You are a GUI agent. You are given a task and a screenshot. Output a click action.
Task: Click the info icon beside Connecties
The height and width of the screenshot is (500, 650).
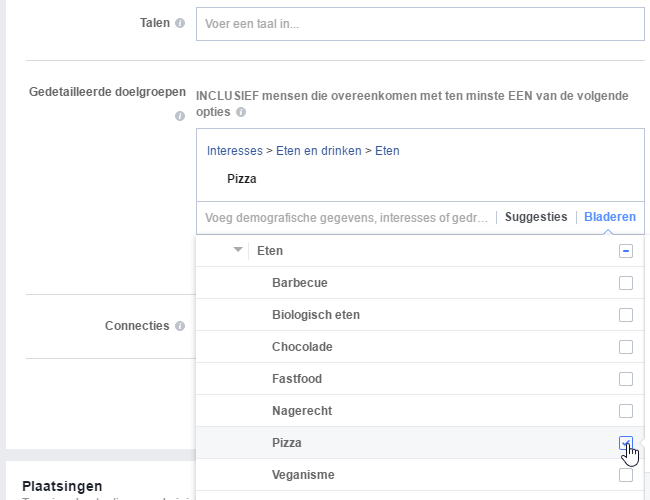coord(180,327)
